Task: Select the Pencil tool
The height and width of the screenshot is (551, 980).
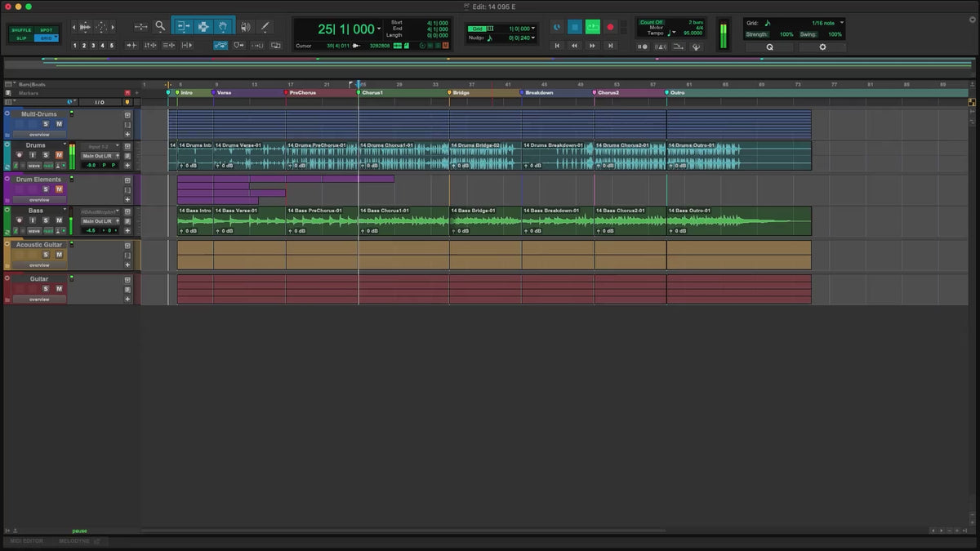Action: (x=265, y=26)
